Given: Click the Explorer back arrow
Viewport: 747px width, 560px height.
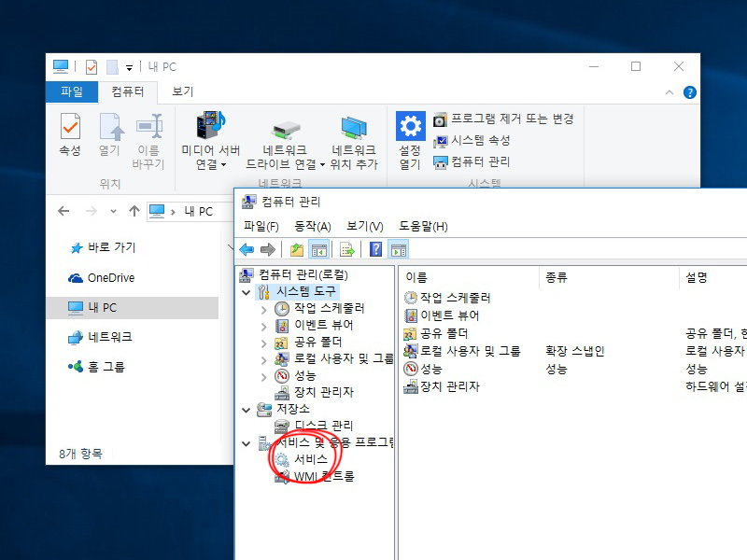Looking at the screenshot, I should click(x=63, y=211).
